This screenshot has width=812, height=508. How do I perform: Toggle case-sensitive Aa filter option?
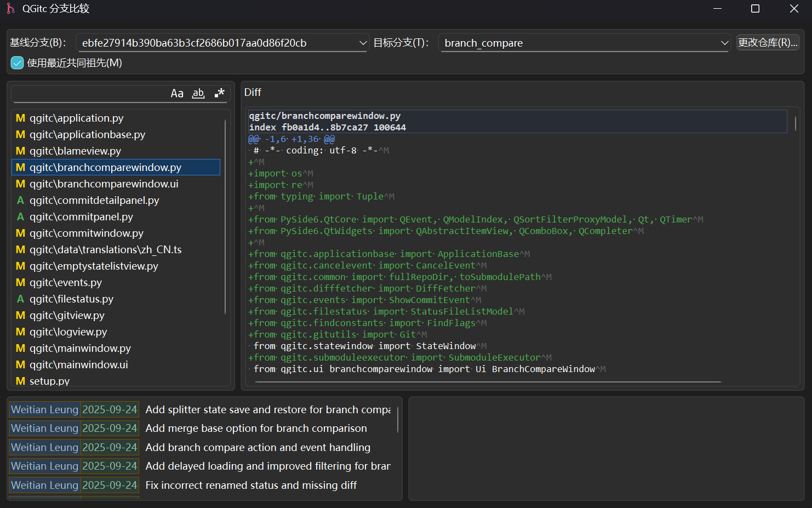(176, 93)
